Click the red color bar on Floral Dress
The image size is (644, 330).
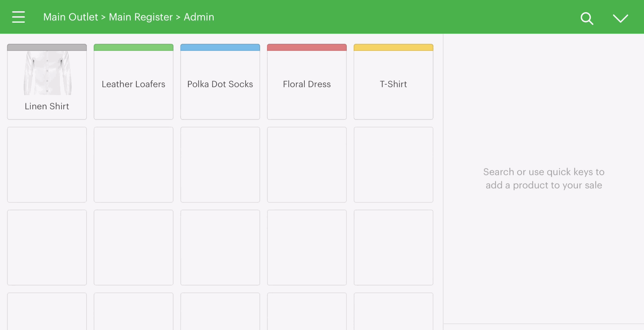coord(307,47)
